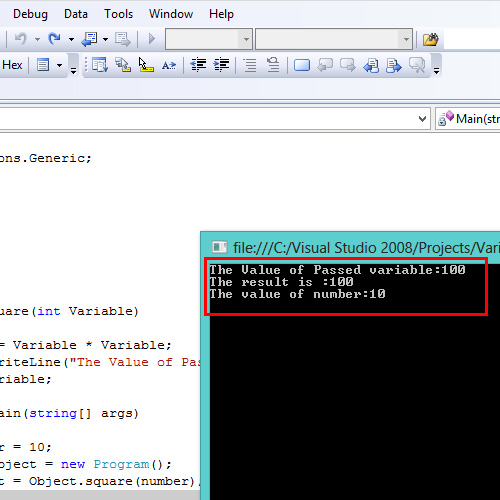The image size is (500, 500).
Task: Open the Window menu
Action: pyautogui.click(x=171, y=14)
